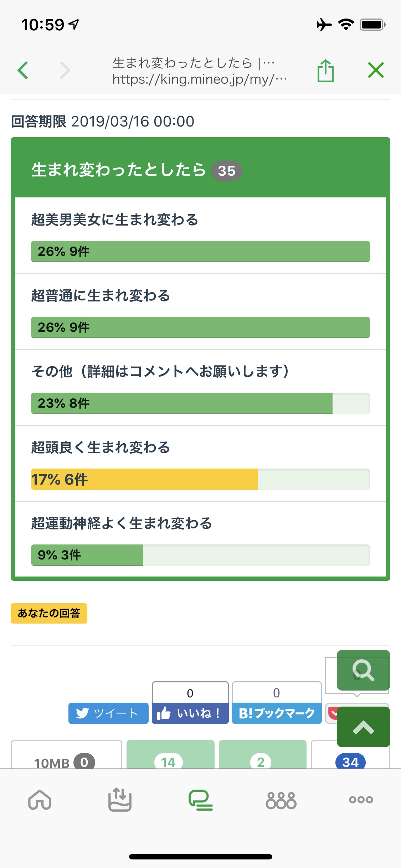Click the B!ブックマーク button
Viewport: 401px width, 868px height.
click(277, 713)
